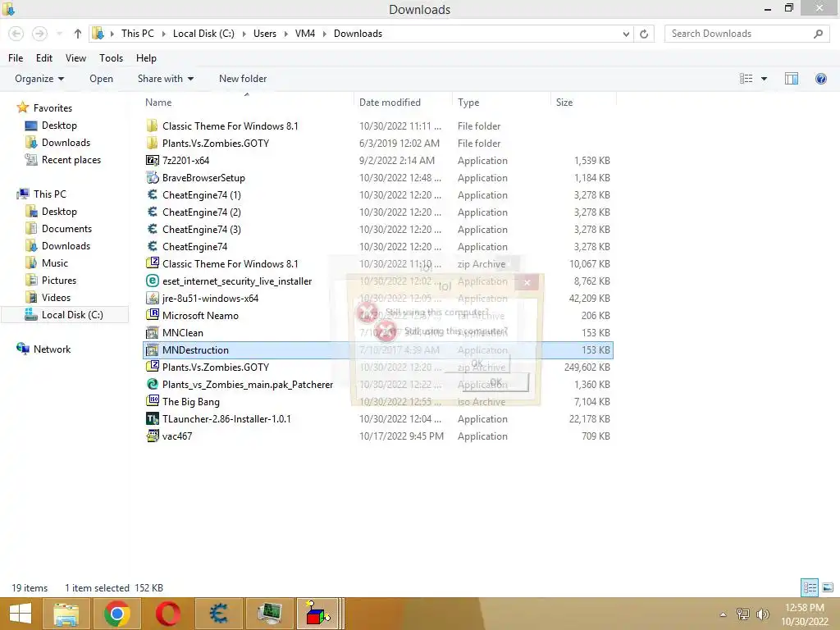Click the Open toolbar button
840x630 pixels.
pyautogui.click(x=101, y=79)
